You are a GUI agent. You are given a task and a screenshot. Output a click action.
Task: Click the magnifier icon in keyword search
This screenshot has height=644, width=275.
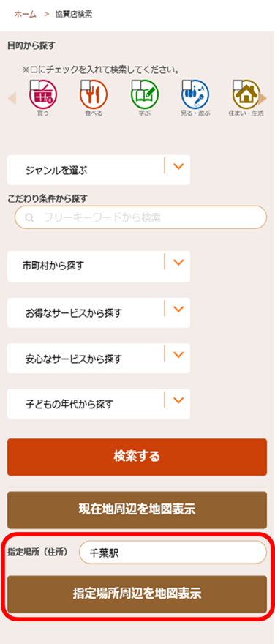coord(29,218)
